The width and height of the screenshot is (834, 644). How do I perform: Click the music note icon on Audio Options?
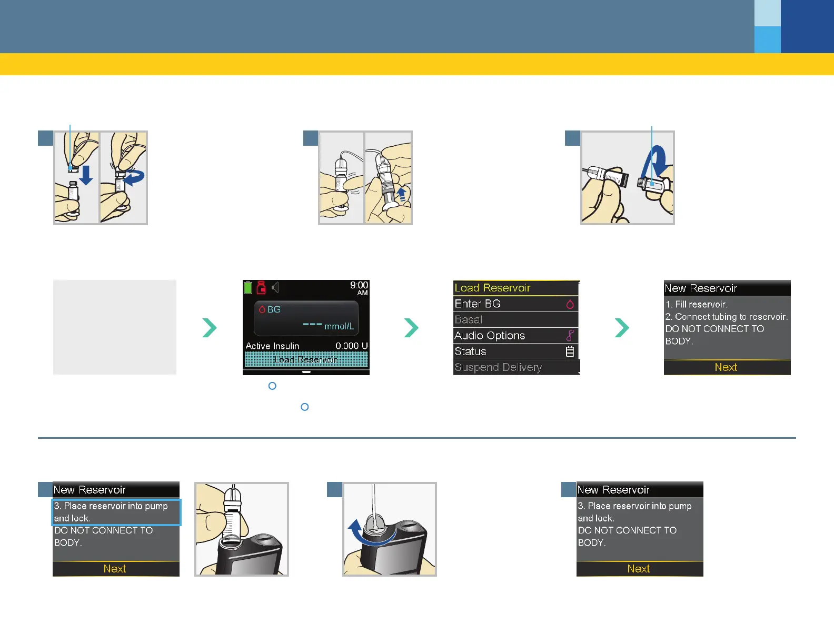pos(570,336)
